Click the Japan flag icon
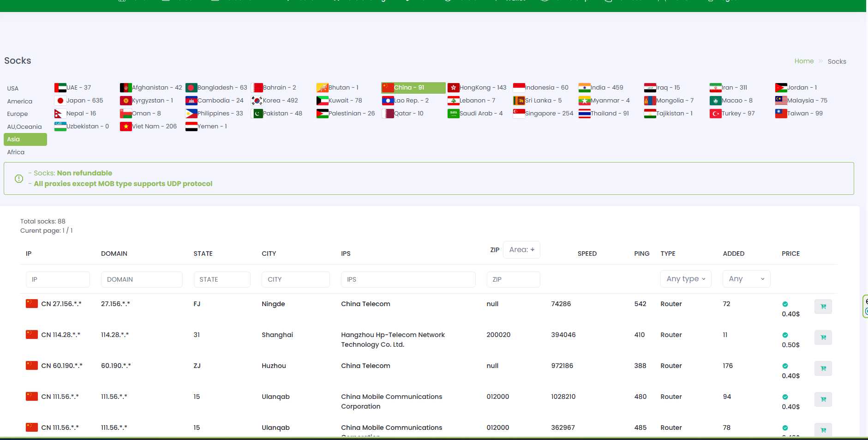The width and height of the screenshot is (868, 440). (60, 101)
